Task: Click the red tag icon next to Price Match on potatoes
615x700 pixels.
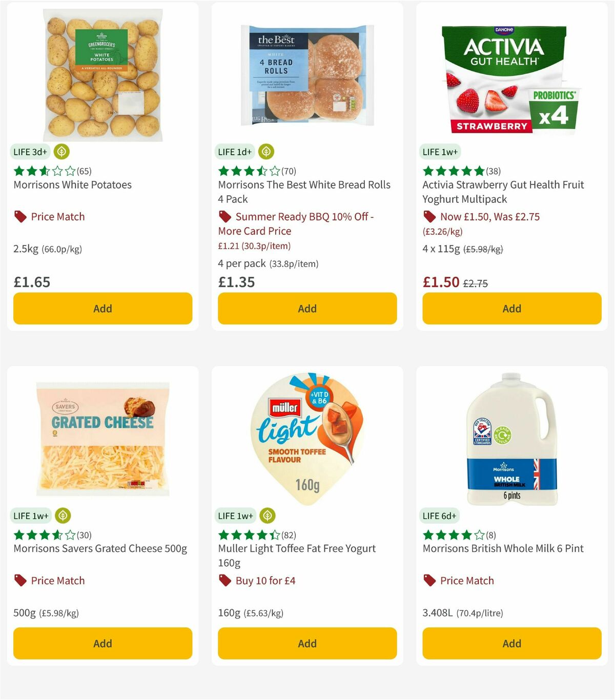Action: (20, 216)
